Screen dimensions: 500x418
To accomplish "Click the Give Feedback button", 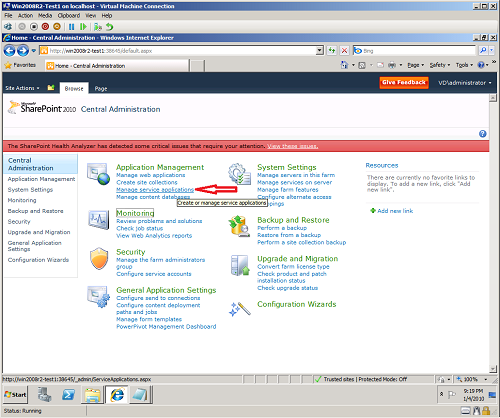I will tap(404, 82).
